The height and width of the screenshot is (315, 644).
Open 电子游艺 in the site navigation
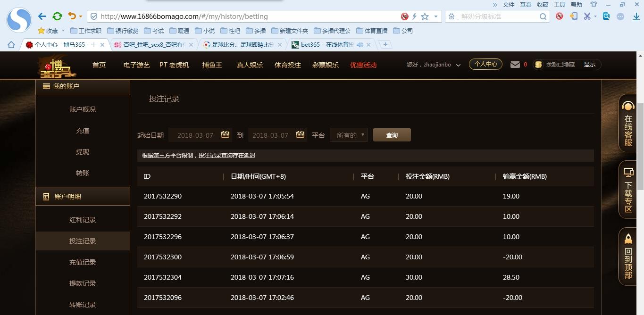pyautogui.click(x=137, y=65)
